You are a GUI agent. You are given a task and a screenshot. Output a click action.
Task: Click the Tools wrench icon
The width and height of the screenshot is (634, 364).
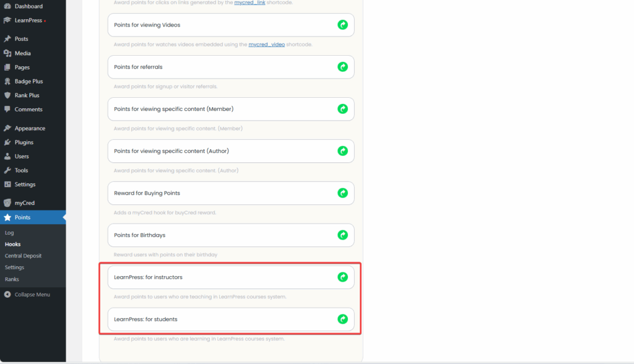point(7,170)
